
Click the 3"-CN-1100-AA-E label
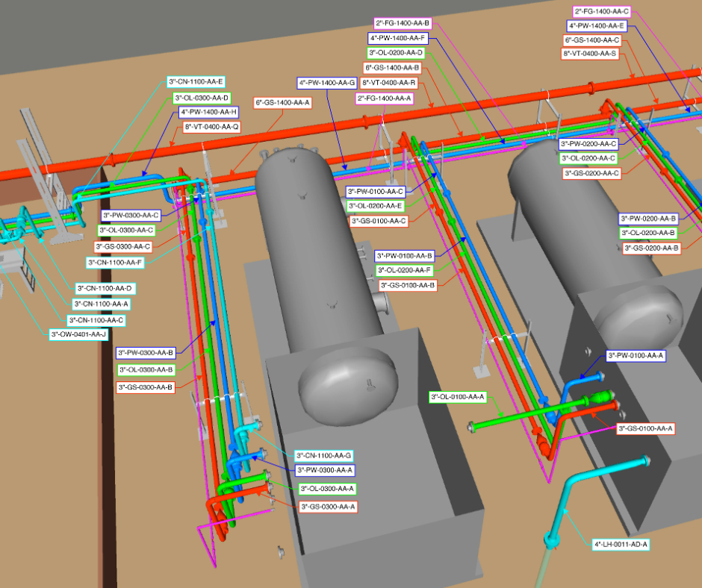point(196,82)
